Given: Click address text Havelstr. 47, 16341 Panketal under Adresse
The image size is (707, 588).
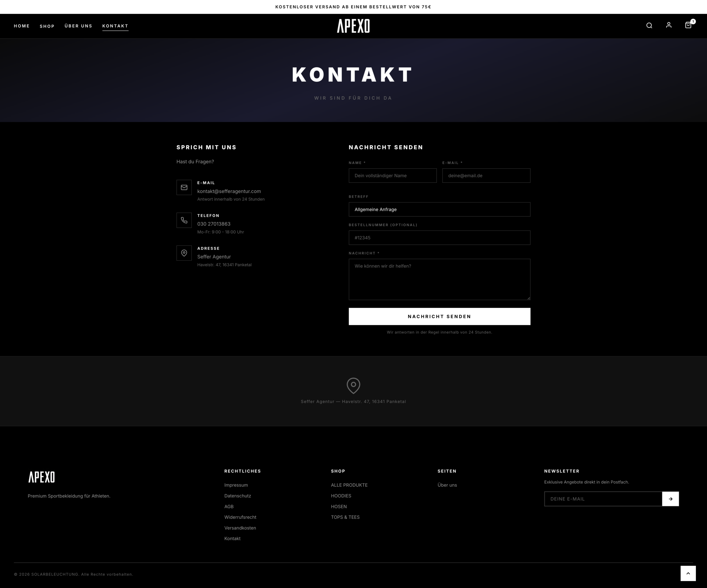Looking at the screenshot, I should pos(224,265).
